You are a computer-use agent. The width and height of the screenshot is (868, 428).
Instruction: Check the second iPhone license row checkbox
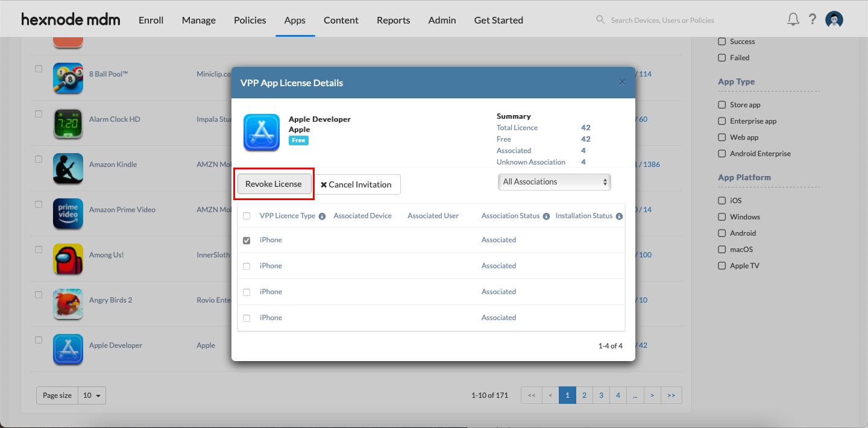tap(247, 266)
